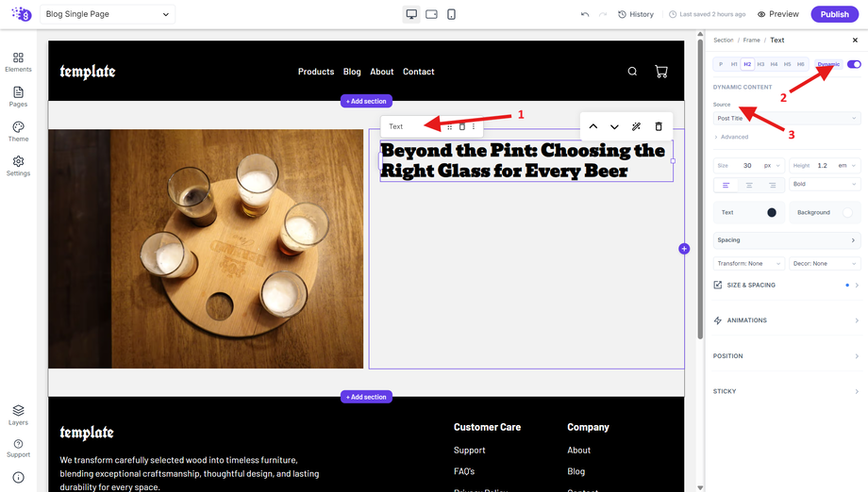
Task: Close the Text properties panel
Action: pyautogui.click(x=855, y=40)
